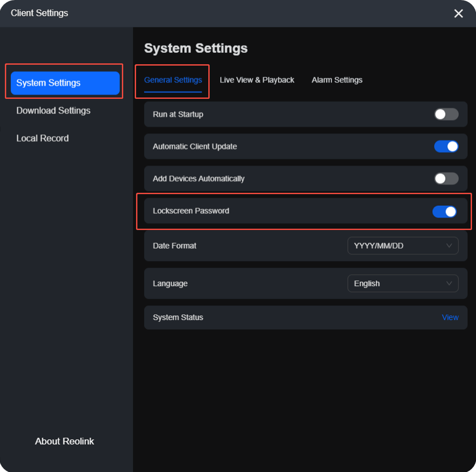Switch to General Settings tab
476x472 pixels.
click(x=173, y=80)
